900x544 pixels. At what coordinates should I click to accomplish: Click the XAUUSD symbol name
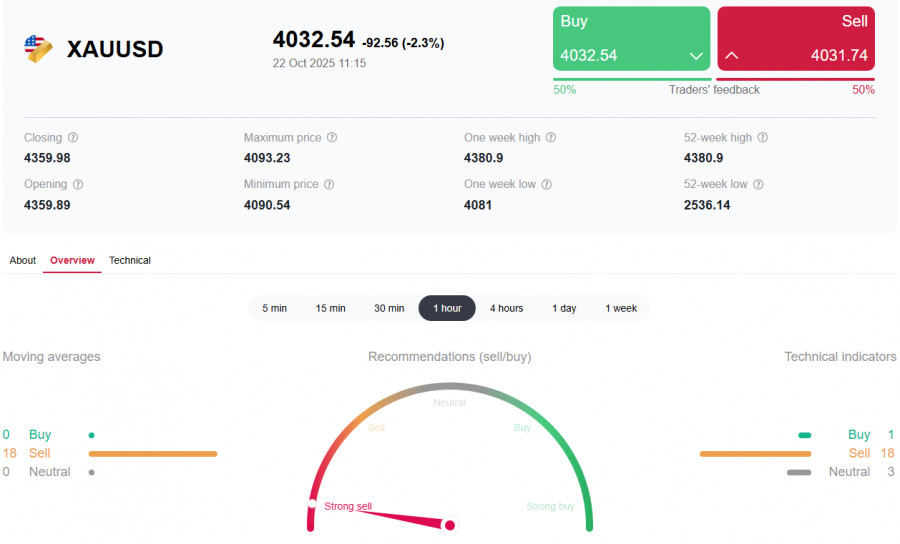[x=115, y=49]
